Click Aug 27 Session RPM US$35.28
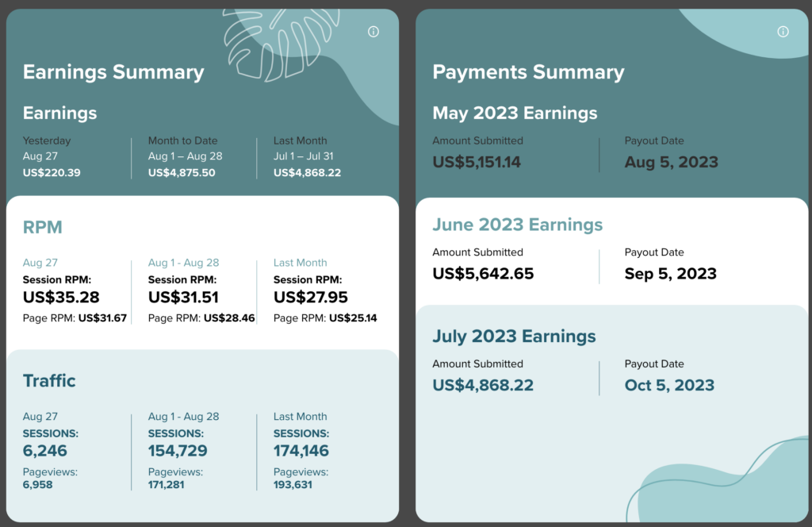 coord(61,297)
